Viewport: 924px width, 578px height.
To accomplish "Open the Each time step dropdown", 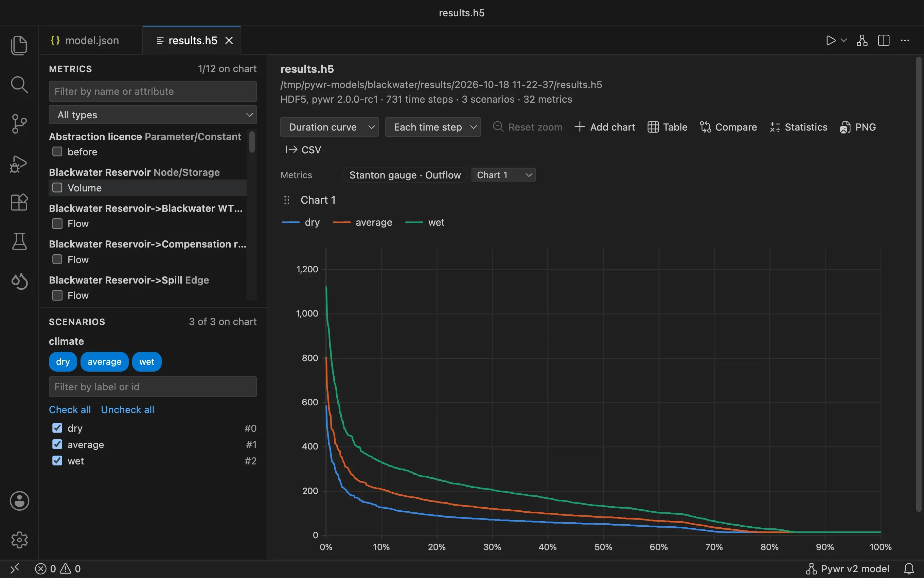I will pyautogui.click(x=432, y=127).
